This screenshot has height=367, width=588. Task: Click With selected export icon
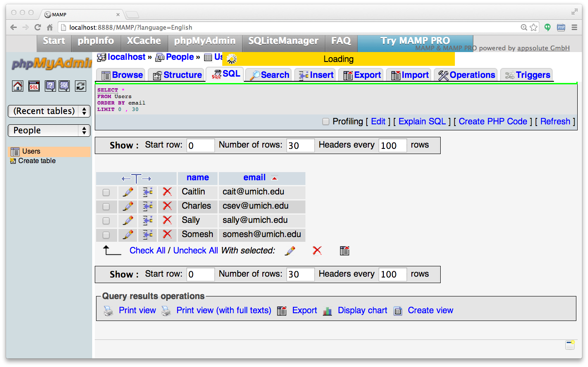coord(344,250)
